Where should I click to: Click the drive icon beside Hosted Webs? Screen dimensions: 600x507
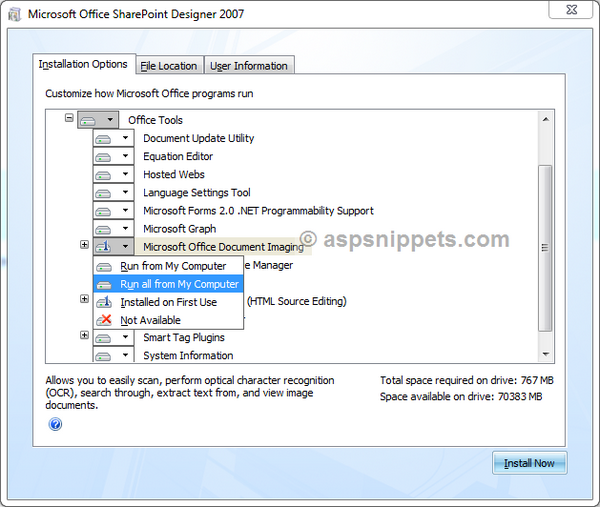[x=104, y=175]
